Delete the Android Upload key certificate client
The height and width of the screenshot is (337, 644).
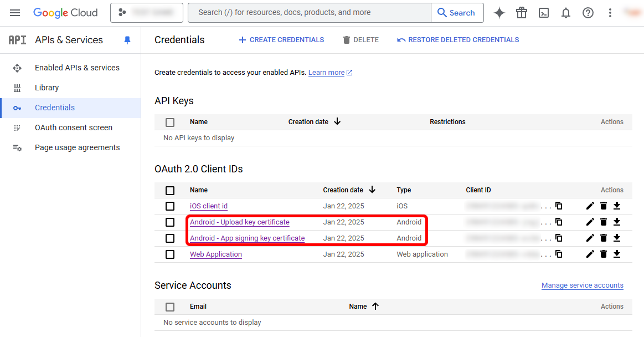[x=604, y=222]
